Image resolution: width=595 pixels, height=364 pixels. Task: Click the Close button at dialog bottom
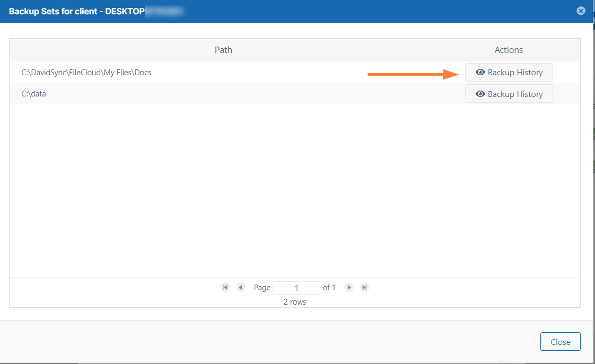[x=560, y=341]
